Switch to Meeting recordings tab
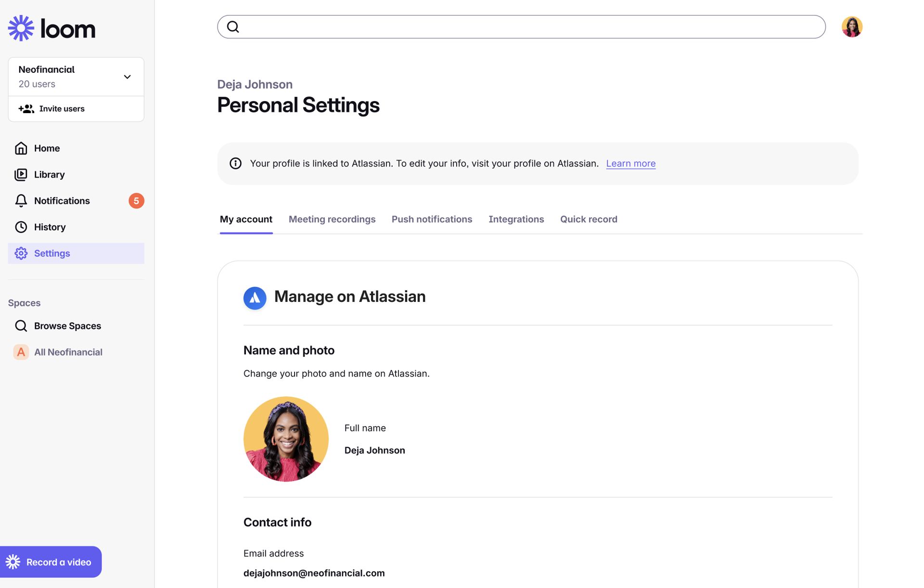 click(332, 219)
